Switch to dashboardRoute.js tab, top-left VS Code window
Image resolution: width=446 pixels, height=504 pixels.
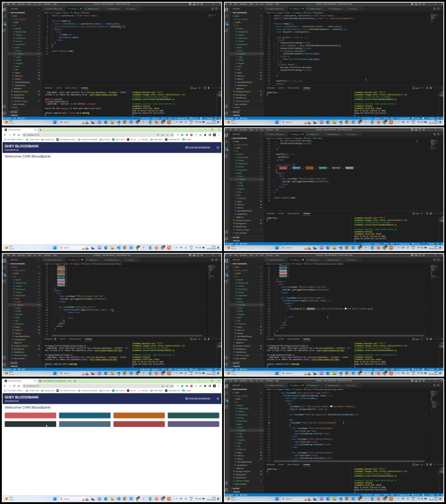click(x=54, y=9)
